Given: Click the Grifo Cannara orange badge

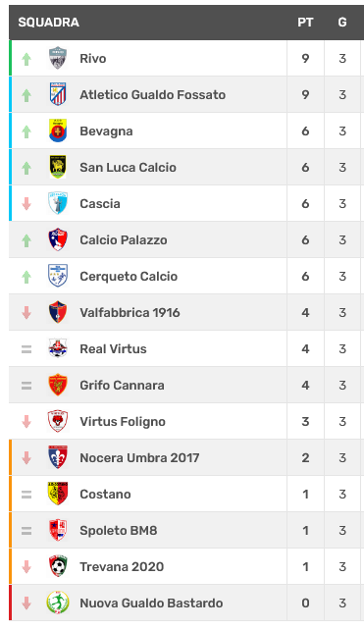Looking at the screenshot, I should [x=58, y=385].
